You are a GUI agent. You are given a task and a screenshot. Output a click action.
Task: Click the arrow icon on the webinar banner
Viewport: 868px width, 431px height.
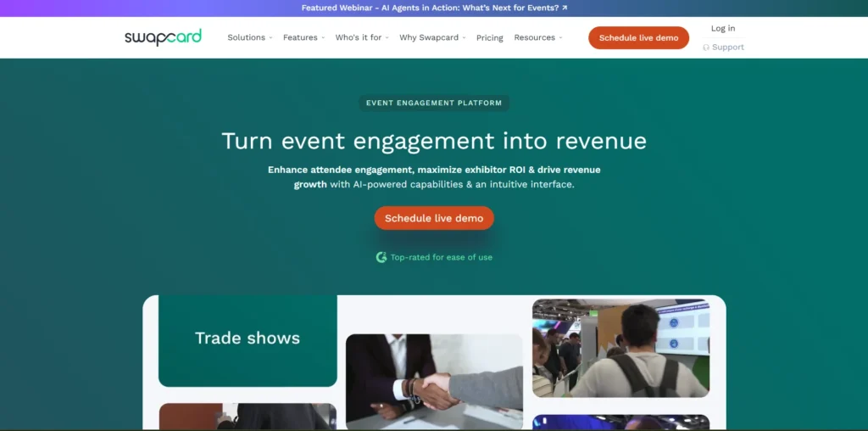[x=564, y=8]
